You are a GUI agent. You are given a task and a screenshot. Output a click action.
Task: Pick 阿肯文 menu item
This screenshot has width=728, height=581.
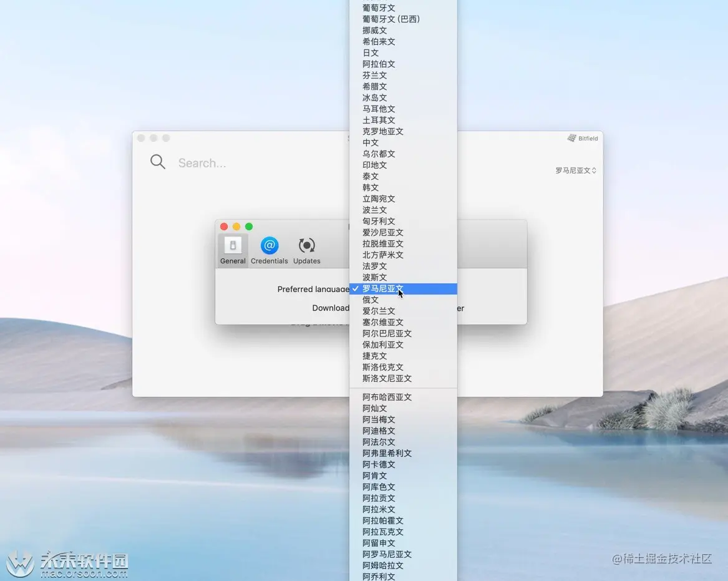[403, 476]
